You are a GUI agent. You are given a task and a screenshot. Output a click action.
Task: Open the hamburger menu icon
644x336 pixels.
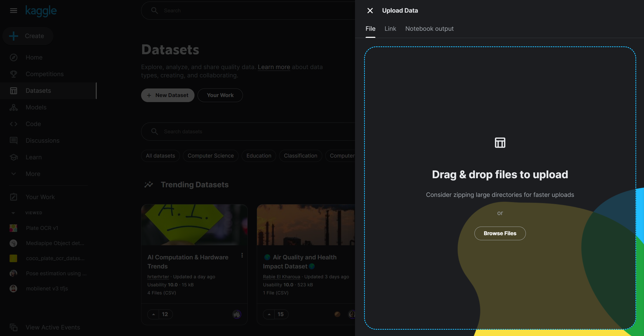pos(14,11)
